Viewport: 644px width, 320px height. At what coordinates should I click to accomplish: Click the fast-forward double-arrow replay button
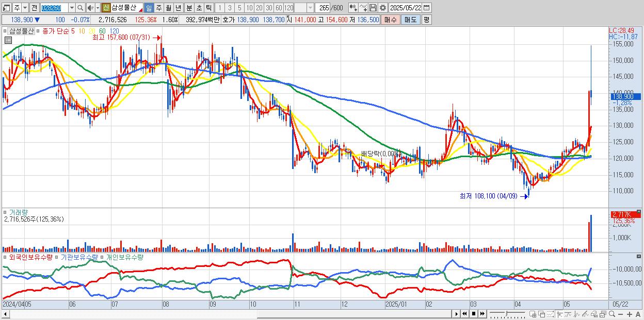tap(482, 314)
